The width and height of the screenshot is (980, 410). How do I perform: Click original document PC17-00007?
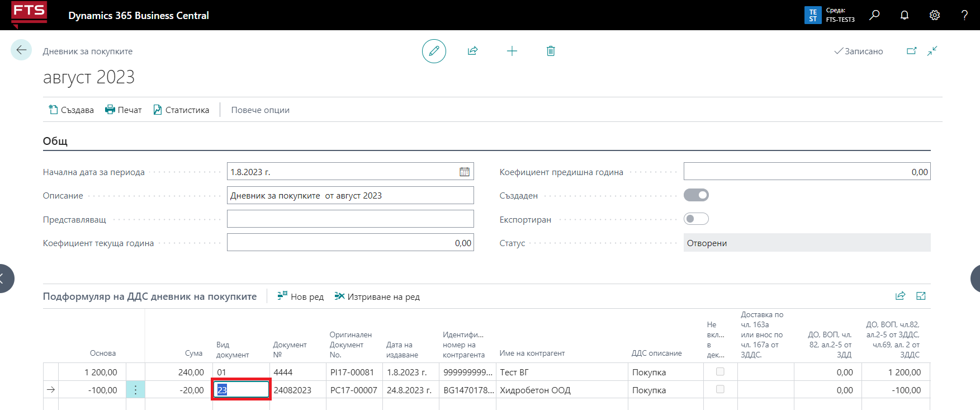354,390
